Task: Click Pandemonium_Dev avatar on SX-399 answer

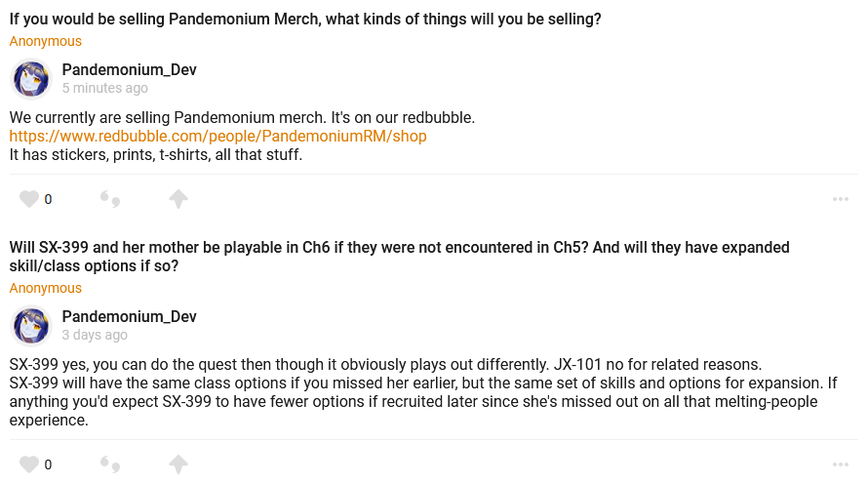Action: [x=31, y=326]
